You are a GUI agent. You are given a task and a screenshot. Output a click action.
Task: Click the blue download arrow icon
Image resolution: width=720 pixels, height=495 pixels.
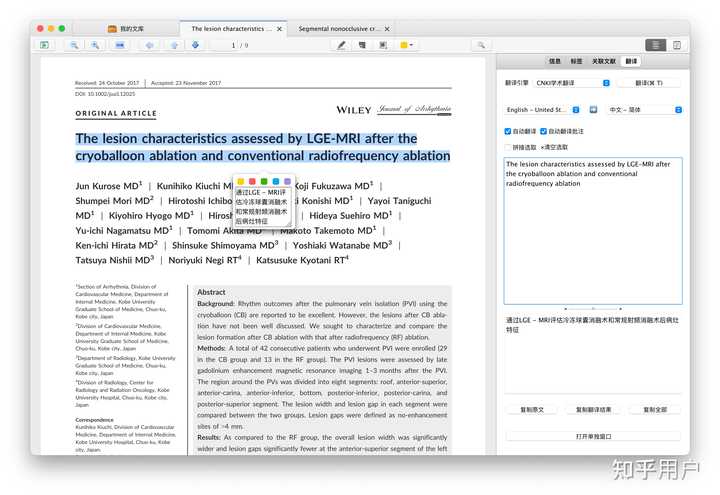click(x=196, y=45)
